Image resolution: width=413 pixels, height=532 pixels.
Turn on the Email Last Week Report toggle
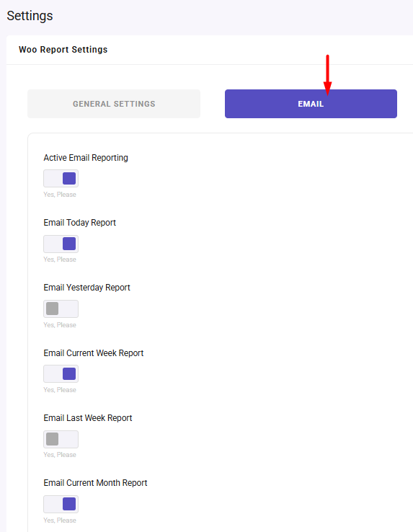tap(61, 440)
